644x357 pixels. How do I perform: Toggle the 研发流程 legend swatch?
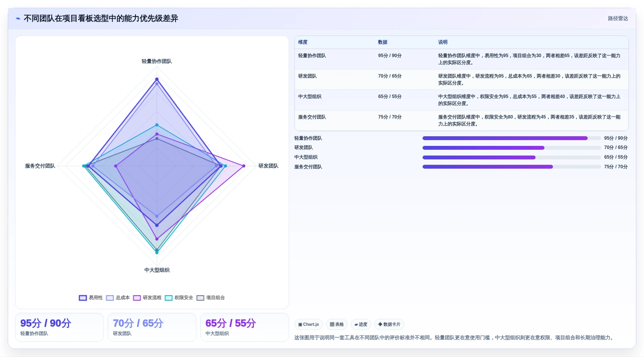click(137, 298)
